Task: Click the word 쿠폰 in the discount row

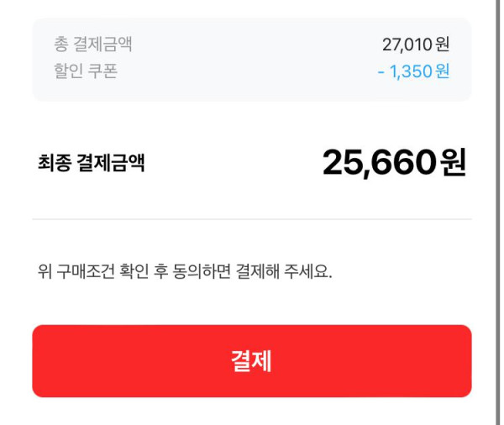Action: (103, 71)
